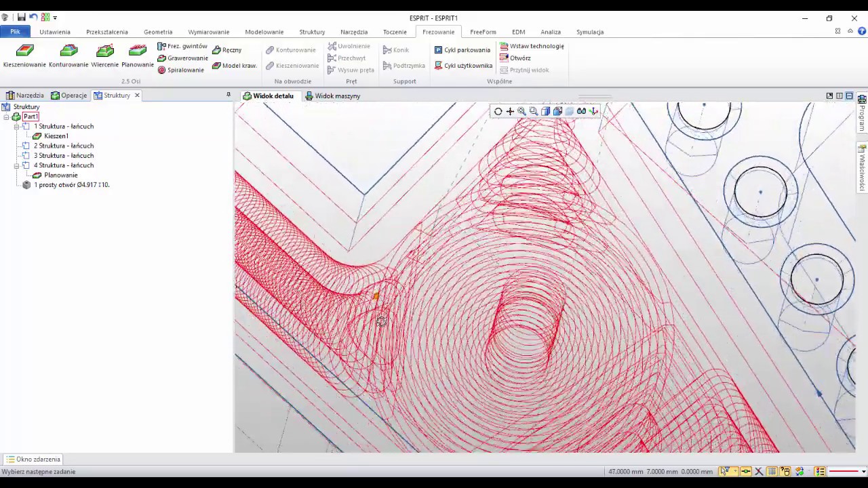Open the Okno zdarzenia panel
Image resolution: width=868 pixels, height=488 pixels.
tap(33, 459)
